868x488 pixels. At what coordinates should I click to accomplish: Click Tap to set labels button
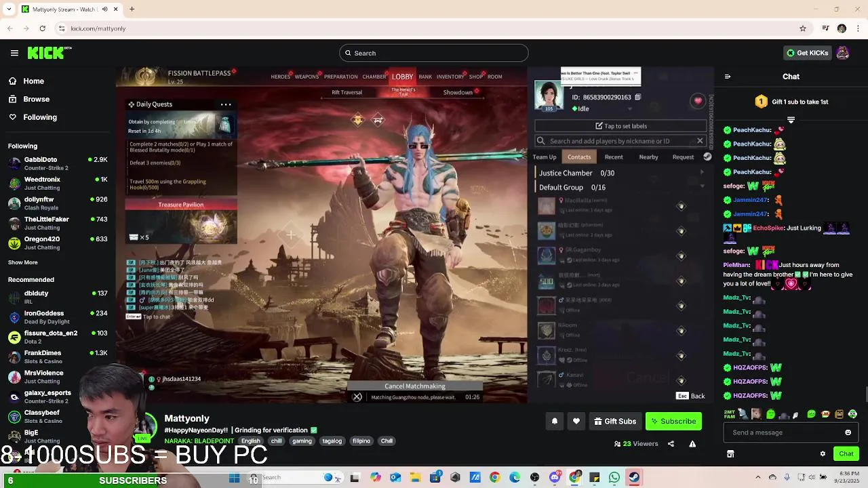(620, 126)
